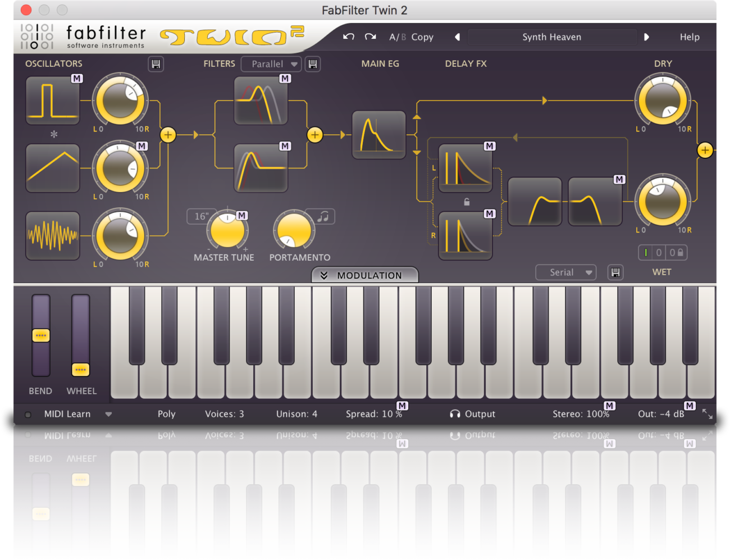Viewport: 730px width, 560px height.
Task: Click the 16' master tune octave selector
Action: pos(202,216)
